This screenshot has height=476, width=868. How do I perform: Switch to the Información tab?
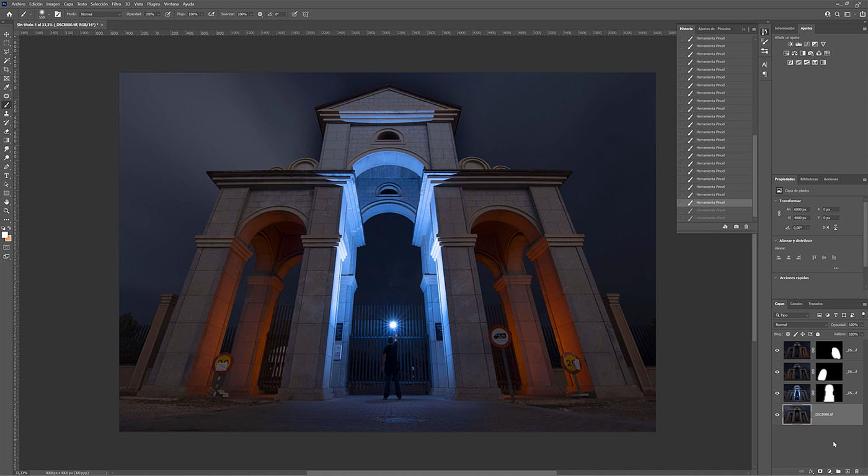(x=784, y=28)
